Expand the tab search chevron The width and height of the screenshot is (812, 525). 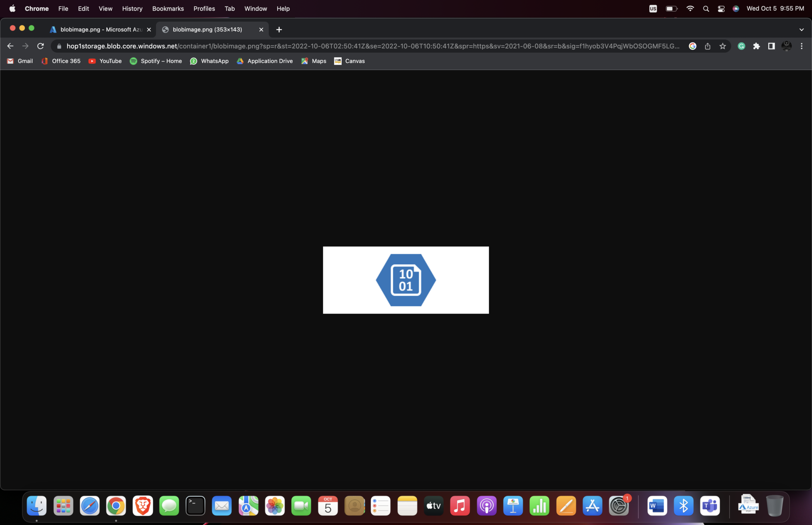click(x=801, y=29)
